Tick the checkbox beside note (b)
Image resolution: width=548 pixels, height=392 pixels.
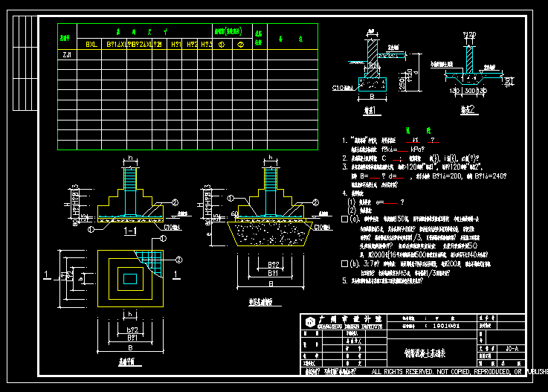coord(344,263)
